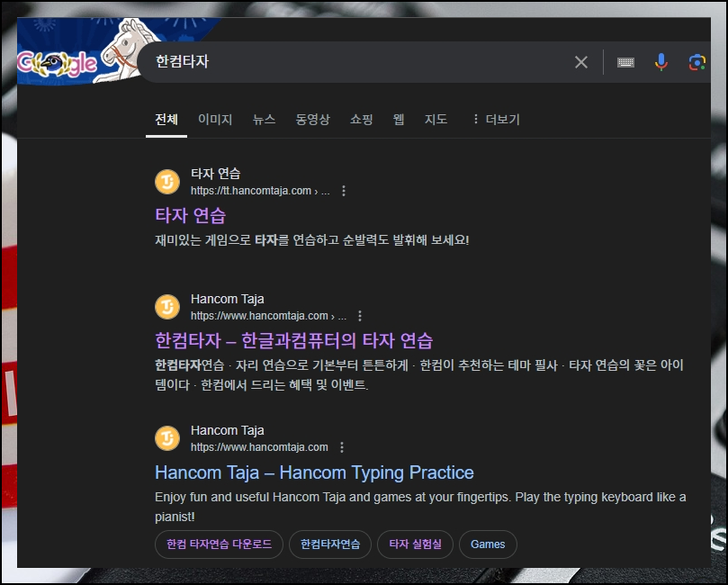This screenshot has width=728, height=585.
Task: Open the Hancom Taja – Hancom Typing Practice link
Action: (x=314, y=472)
